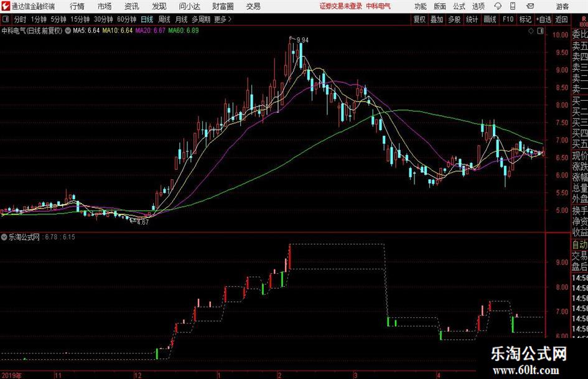The height and width of the screenshot is (379, 588).
Task: Click the 12 month timeline marker
Action: point(138,375)
